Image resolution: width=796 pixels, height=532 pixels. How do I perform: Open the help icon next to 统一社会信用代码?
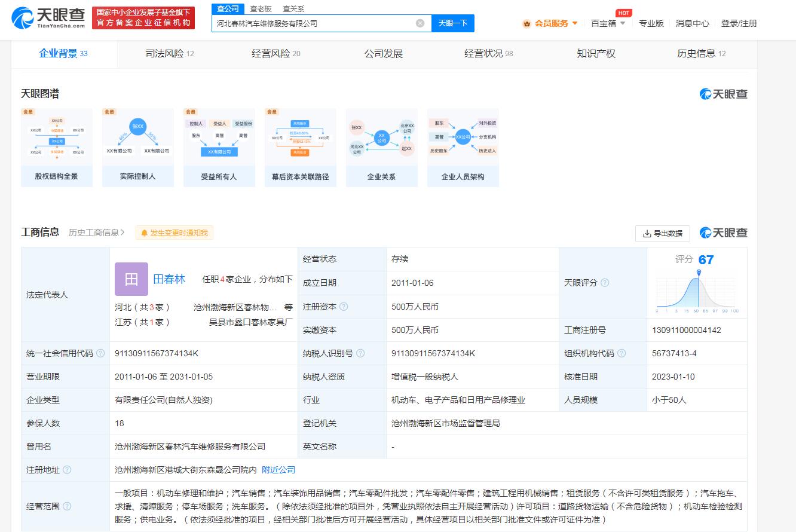click(x=100, y=353)
